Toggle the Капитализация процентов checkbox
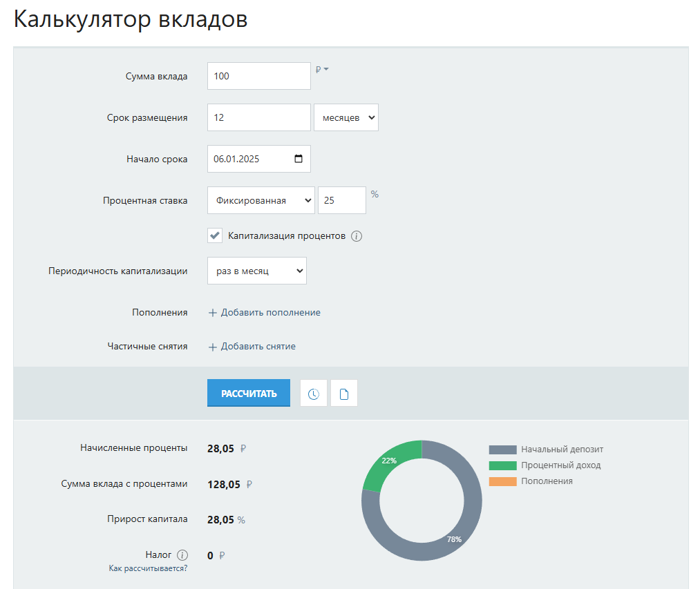700x589 pixels. pyautogui.click(x=214, y=235)
